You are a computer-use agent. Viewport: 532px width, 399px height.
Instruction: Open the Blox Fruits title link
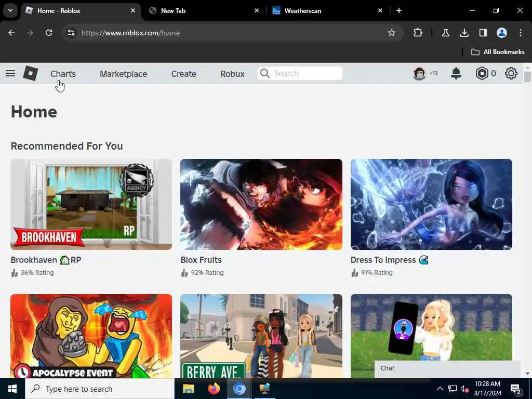click(x=201, y=260)
